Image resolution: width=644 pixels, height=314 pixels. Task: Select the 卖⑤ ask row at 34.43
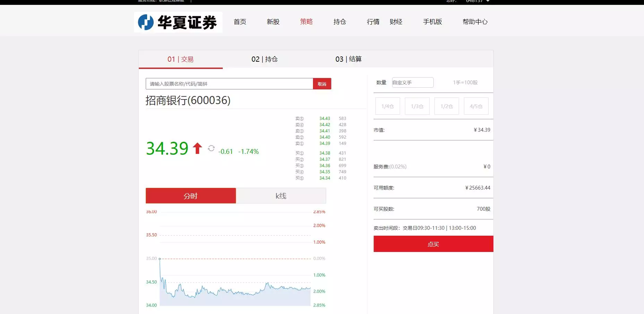(x=321, y=119)
